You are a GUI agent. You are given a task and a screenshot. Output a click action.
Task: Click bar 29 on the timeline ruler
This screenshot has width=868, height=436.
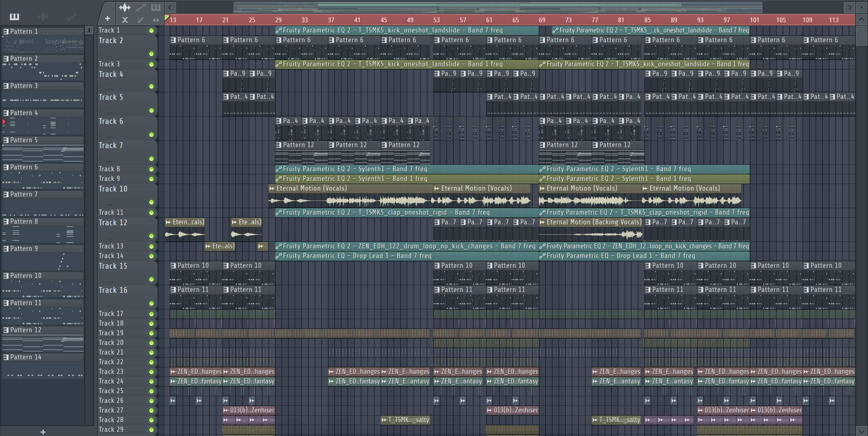tap(278, 20)
